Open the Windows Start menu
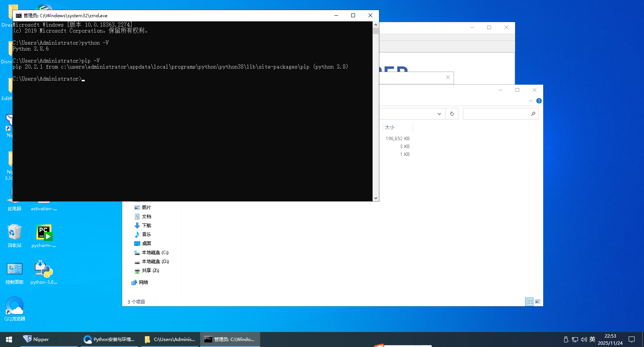 [x=9, y=340]
